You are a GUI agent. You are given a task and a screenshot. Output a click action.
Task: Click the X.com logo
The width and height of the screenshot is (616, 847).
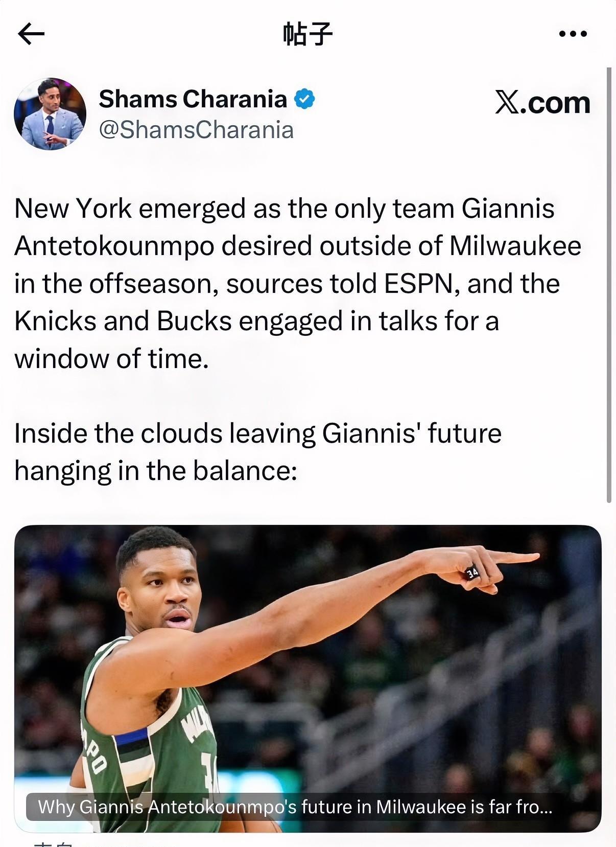pos(542,103)
